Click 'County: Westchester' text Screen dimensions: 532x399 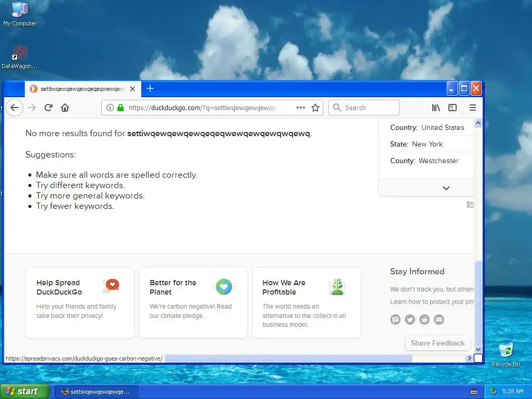tap(424, 161)
